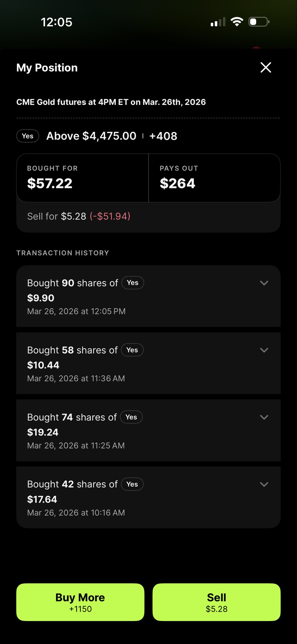Tap the Yes tag in 74 shares row
This screenshot has height=644, width=297.
click(131, 417)
